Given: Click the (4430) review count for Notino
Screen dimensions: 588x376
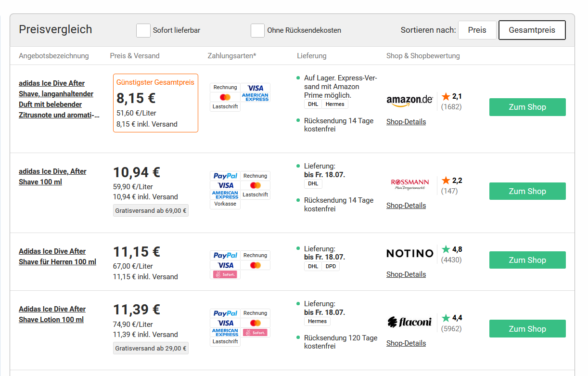Looking at the screenshot, I should click(x=451, y=260).
